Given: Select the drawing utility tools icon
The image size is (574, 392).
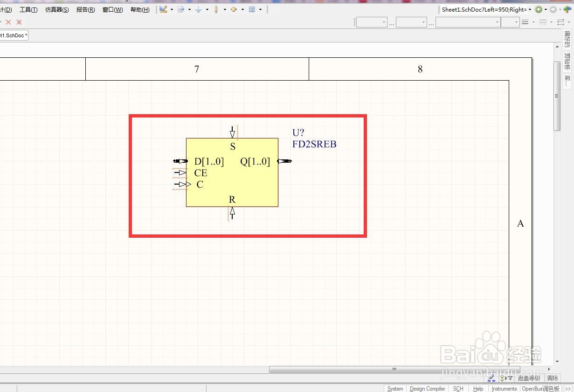Looking at the screenshot, I should coord(163,9).
